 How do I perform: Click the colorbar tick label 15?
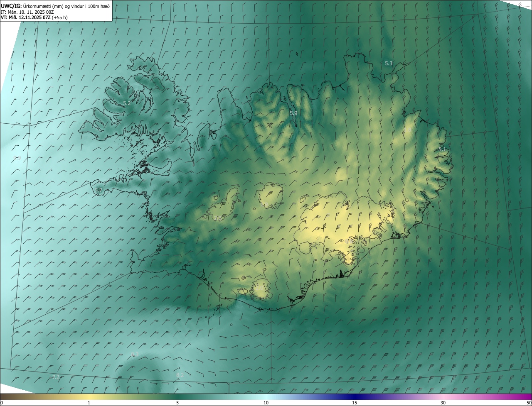[x=355, y=403]
